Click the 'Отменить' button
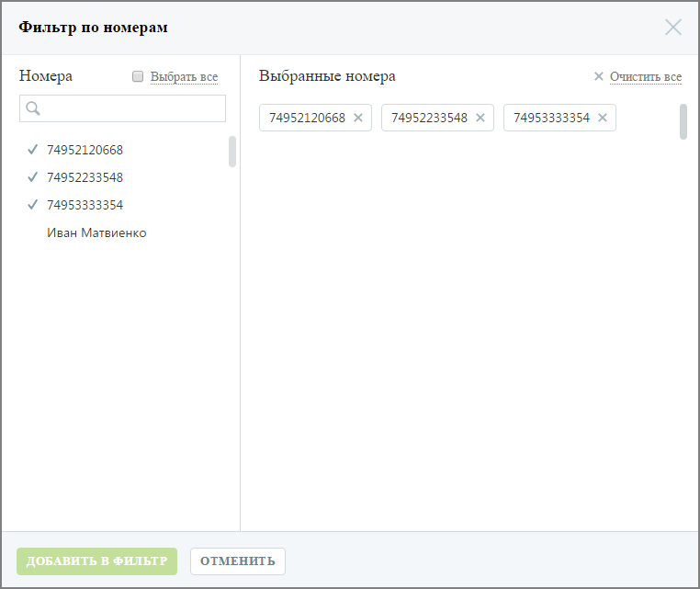 pos(238,561)
